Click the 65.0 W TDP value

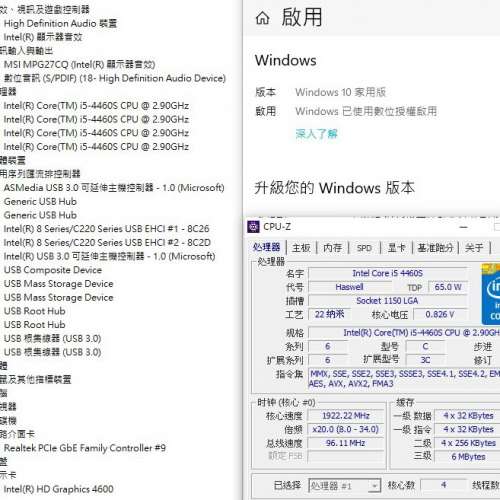(448, 287)
